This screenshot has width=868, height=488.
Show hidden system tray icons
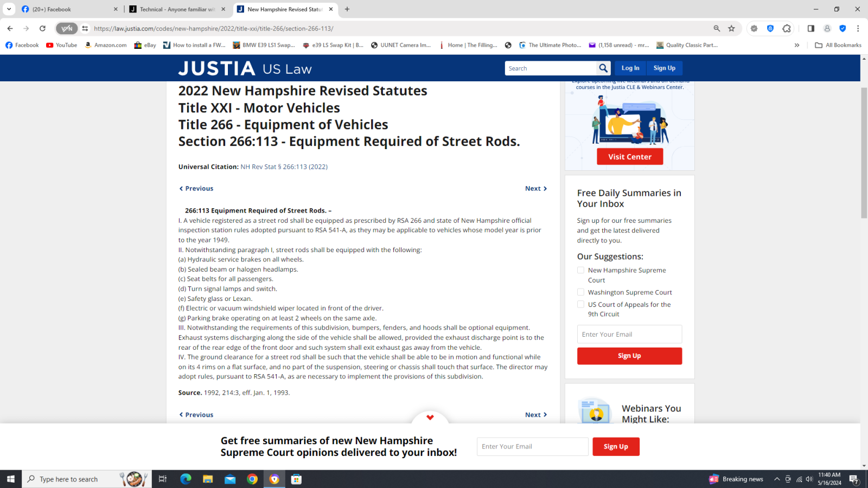coord(777,479)
